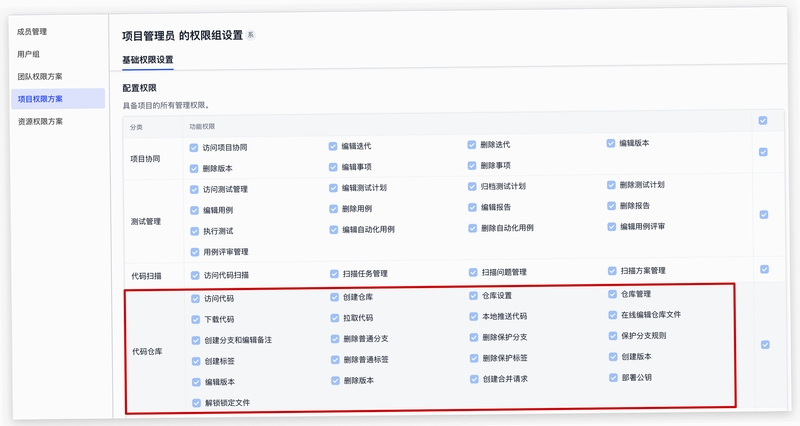Uncheck the 用例评审管理 checkbox
This screenshot has height=426, width=800.
[x=194, y=252]
